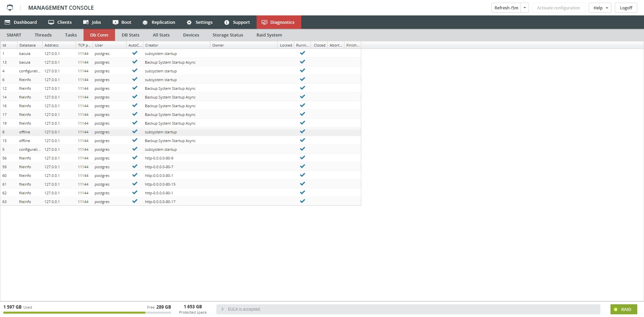Click the Jobs icon in navigation bar
Viewport: 644px width, 317px height.
click(x=86, y=22)
